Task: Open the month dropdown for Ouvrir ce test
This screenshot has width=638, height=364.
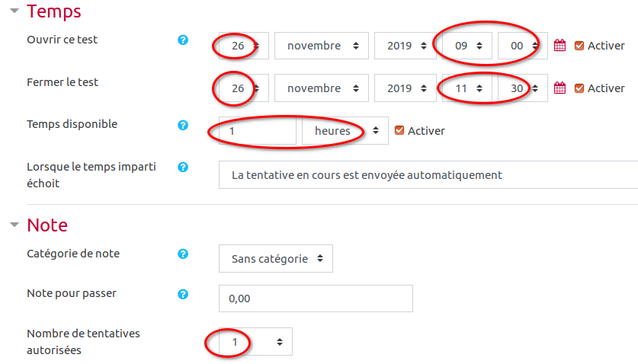Action: (x=321, y=46)
